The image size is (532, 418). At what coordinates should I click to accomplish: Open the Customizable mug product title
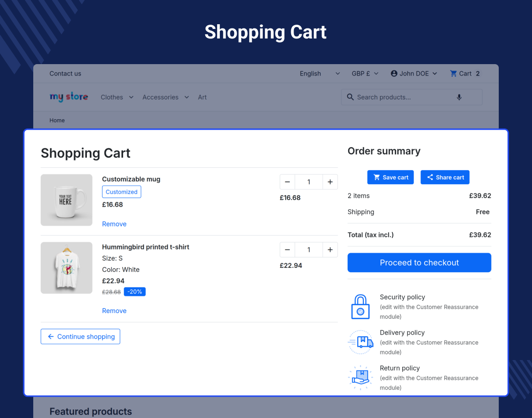point(131,179)
